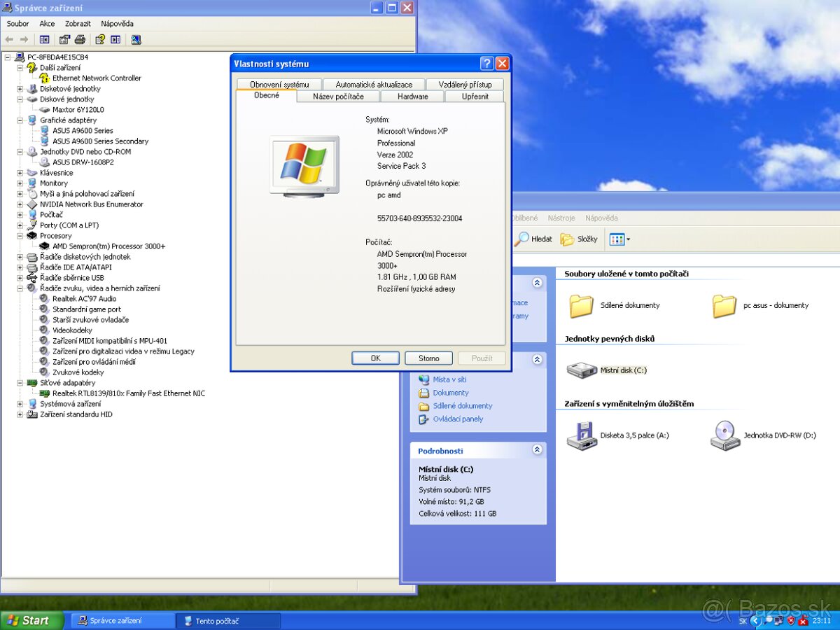Open the Akce menu in Device Manager
This screenshot has height=630, width=840.
tap(46, 23)
